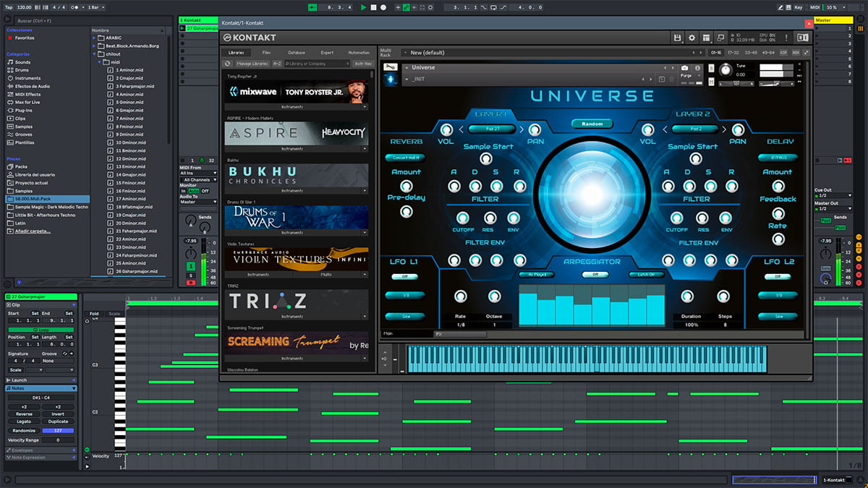Open the Kontakt Files tab
The width and height of the screenshot is (868, 488).
click(x=267, y=53)
